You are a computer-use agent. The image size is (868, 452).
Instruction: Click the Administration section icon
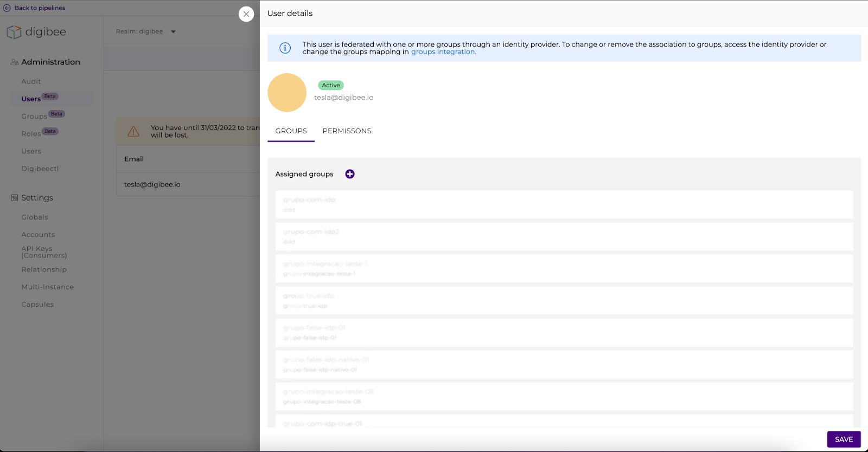pyautogui.click(x=14, y=62)
